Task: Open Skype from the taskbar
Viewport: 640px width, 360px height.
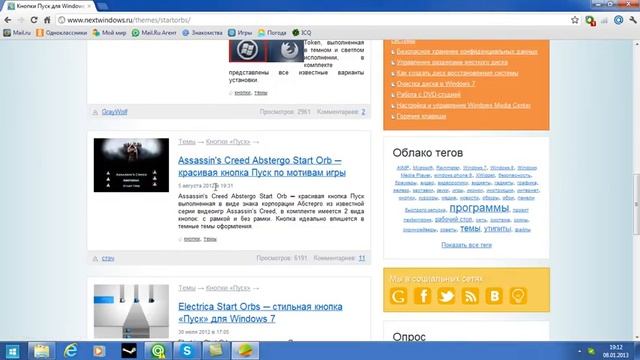Action: [x=187, y=351]
